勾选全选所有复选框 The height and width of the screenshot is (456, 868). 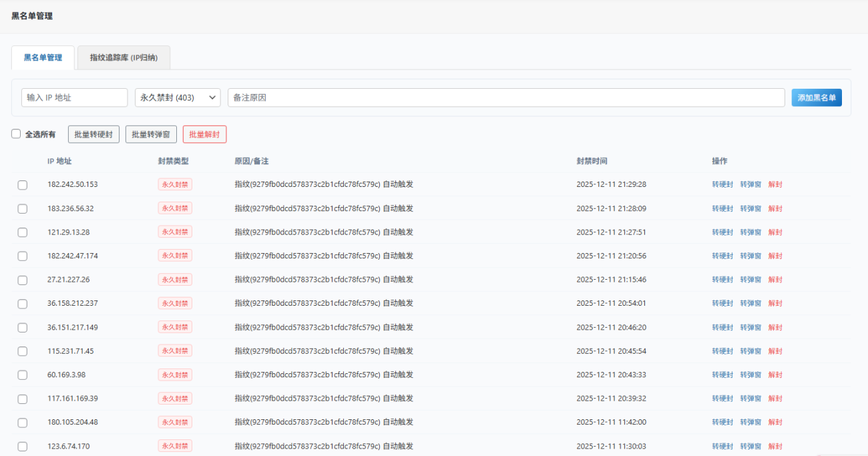click(15, 134)
